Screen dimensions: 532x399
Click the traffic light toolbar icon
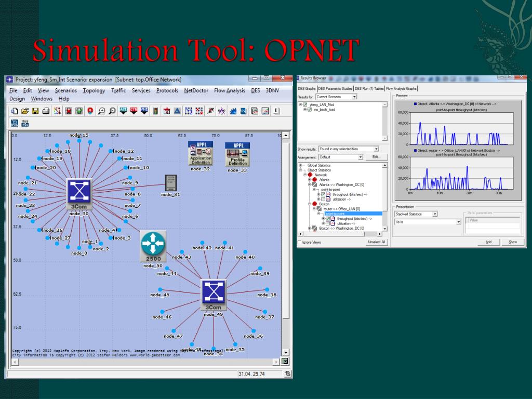[x=155, y=111]
